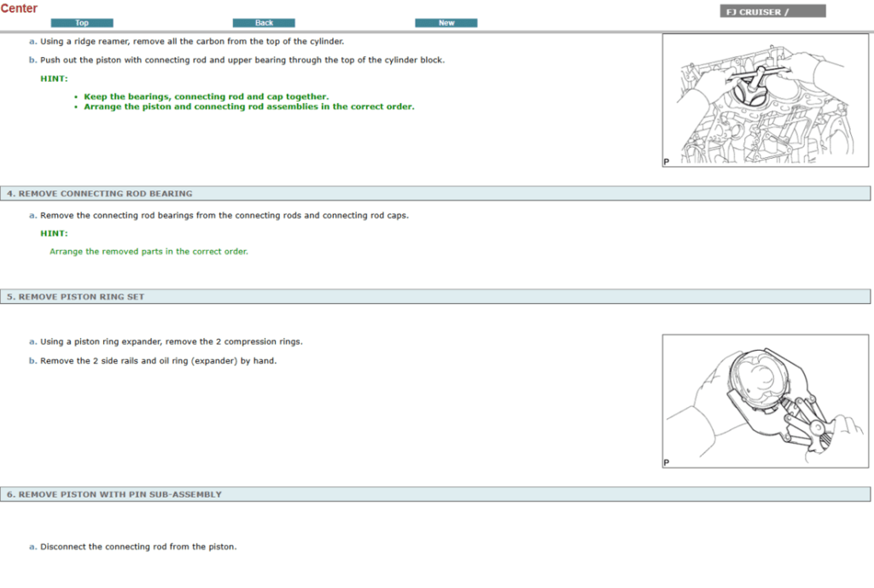The width and height of the screenshot is (874, 588).
Task: Click the ridge reamer carbon removal step
Action: tap(192, 41)
